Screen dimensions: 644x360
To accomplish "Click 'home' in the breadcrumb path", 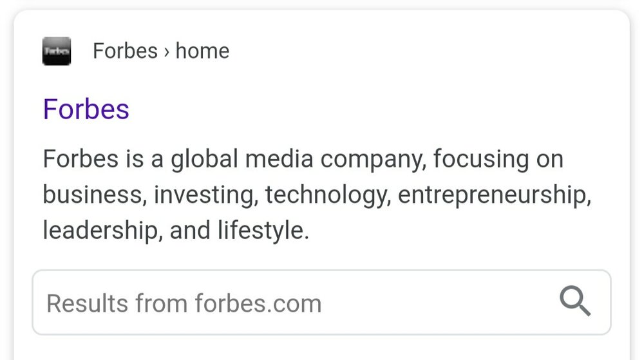I will tap(202, 51).
